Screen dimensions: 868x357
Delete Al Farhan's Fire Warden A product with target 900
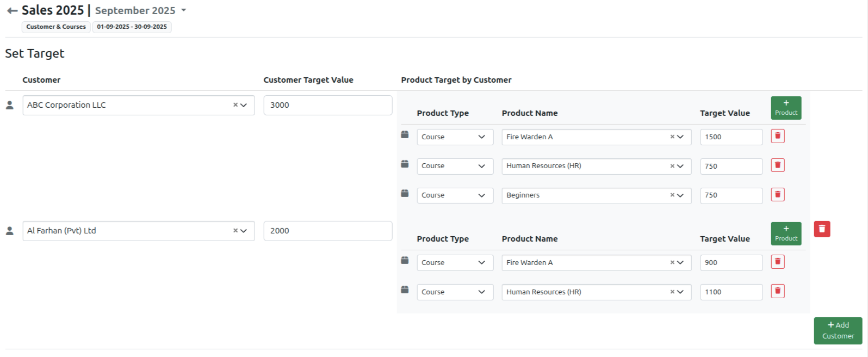pyautogui.click(x=778, y=262)
